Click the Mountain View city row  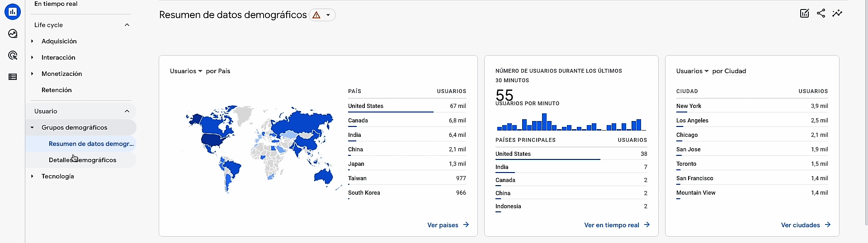click(x=752, y=193)
